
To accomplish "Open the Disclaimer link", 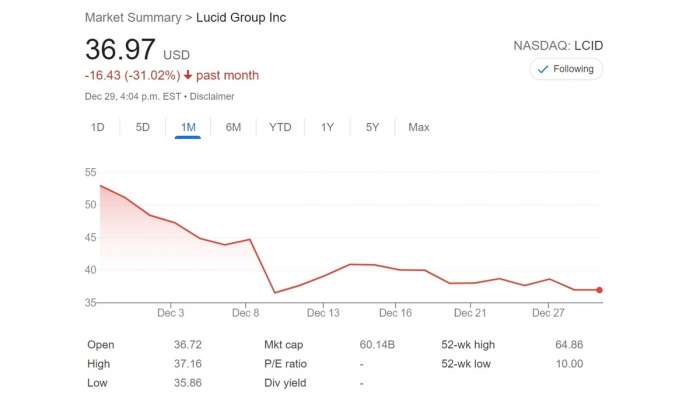I will [x=212, y=96].
